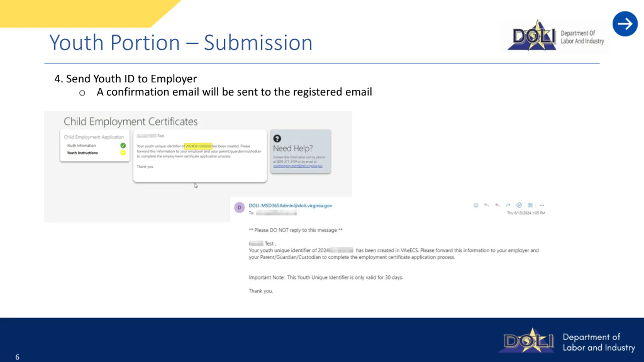The height and width of the screenshot is (362, 644).
Task: Click the Need Help? heading
Action: (x=293, y=148)
